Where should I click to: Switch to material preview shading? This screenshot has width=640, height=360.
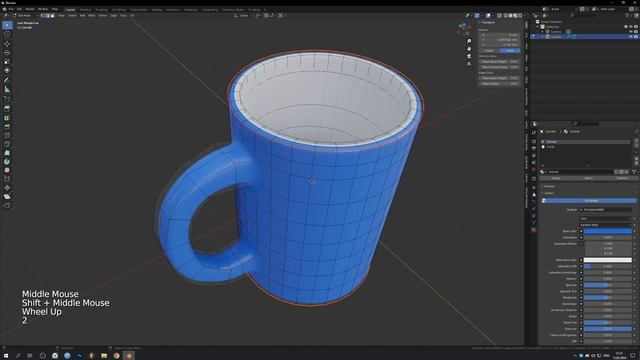(x=515, y=16)
